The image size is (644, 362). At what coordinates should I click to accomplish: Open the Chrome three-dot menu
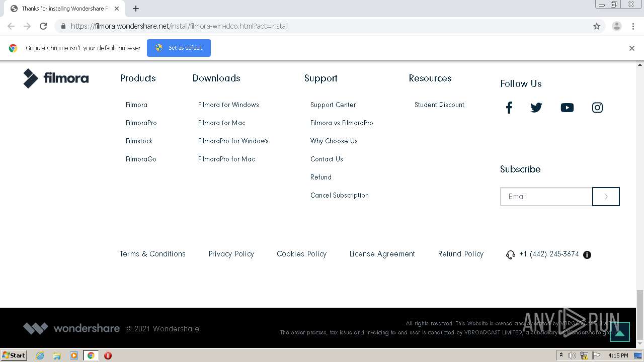[633, 26]
